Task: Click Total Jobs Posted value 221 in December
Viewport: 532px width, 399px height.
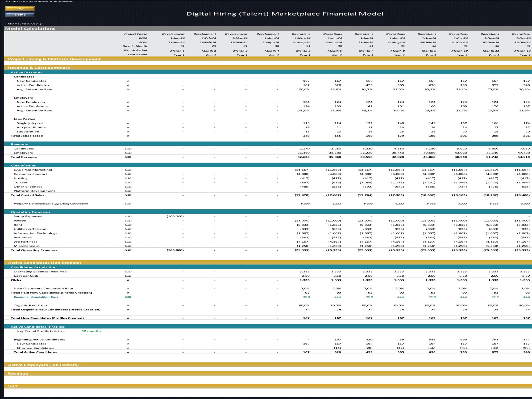Action: tap(526, 136)
